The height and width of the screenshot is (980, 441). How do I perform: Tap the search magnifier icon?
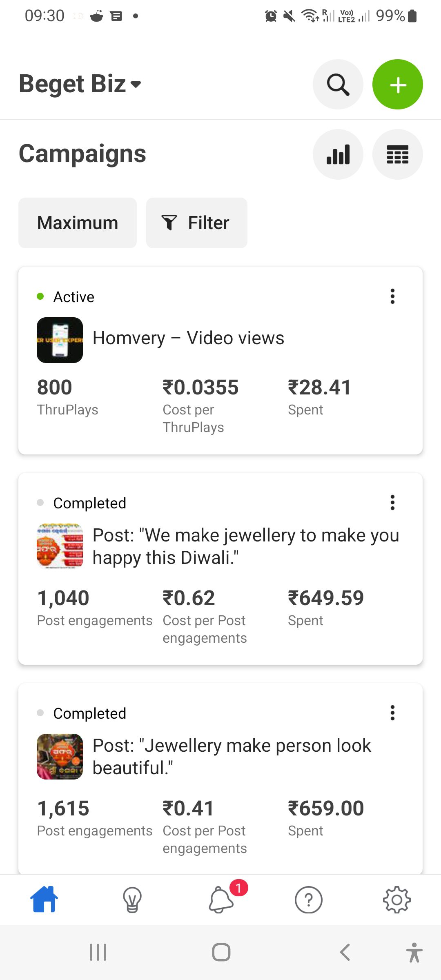coord(338,85)
